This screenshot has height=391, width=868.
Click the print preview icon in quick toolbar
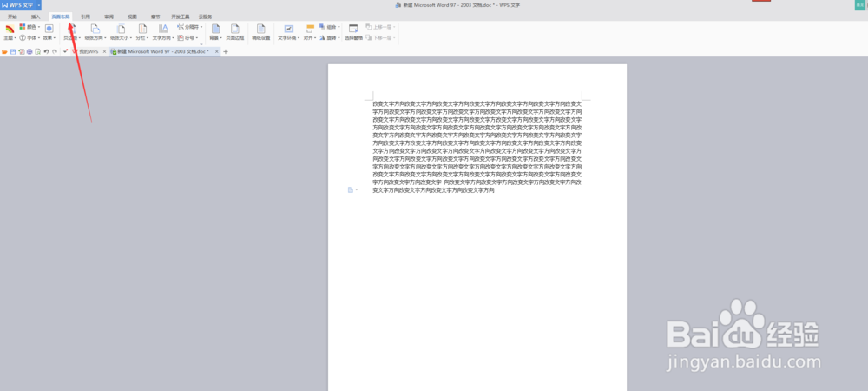37,51
